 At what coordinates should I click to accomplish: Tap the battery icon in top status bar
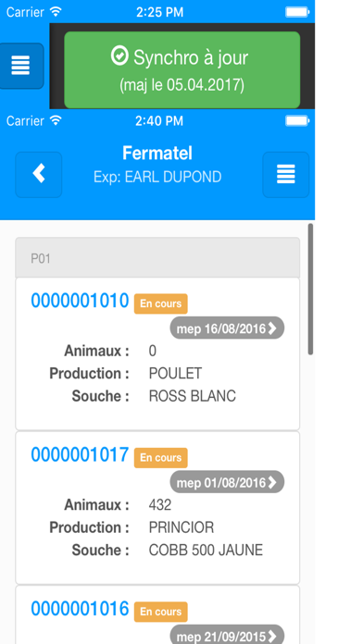tap(297, 12)
